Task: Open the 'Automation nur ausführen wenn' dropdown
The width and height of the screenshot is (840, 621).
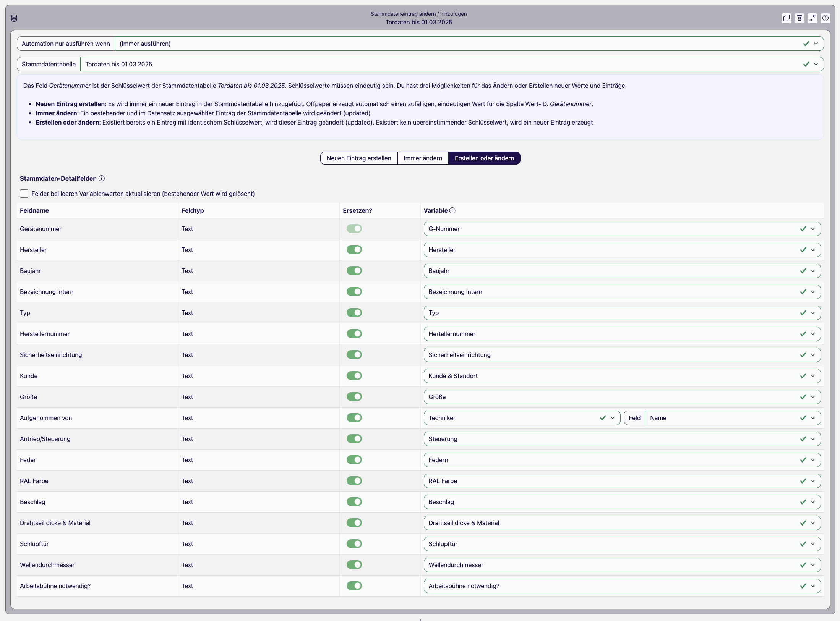Action: coord(469,44)
